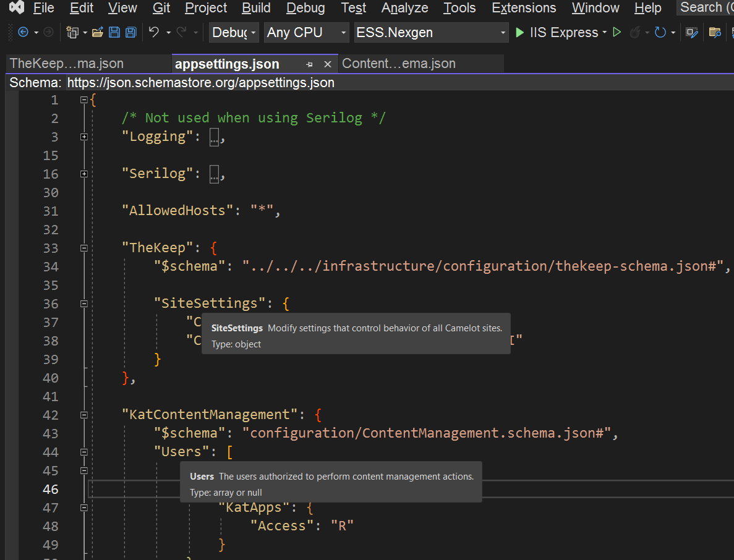Pin the appsettings.json tab with the pin icon

point(309,64)
